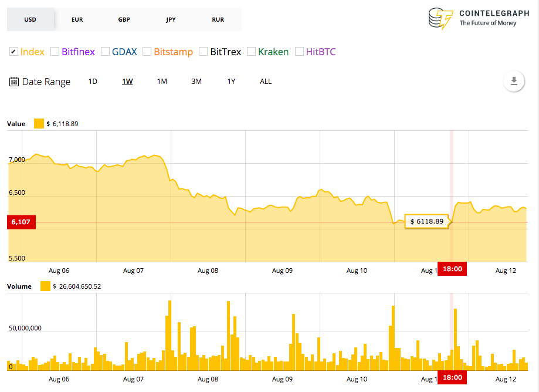
Task: Enable the HitBTC exchange checkbox
Action: tap(299, 52)
